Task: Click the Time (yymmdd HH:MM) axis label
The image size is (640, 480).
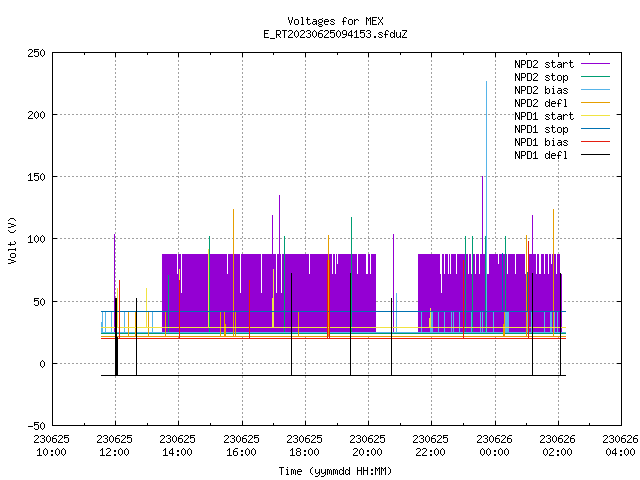Action: coord(336,471)
